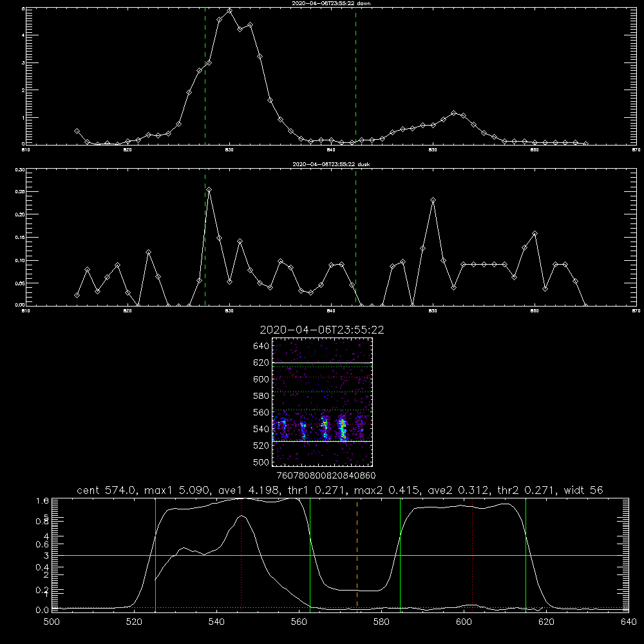Click the upper white horizontal line in spectrogram
Screen dimensions: 644x644
coord(323,363)
